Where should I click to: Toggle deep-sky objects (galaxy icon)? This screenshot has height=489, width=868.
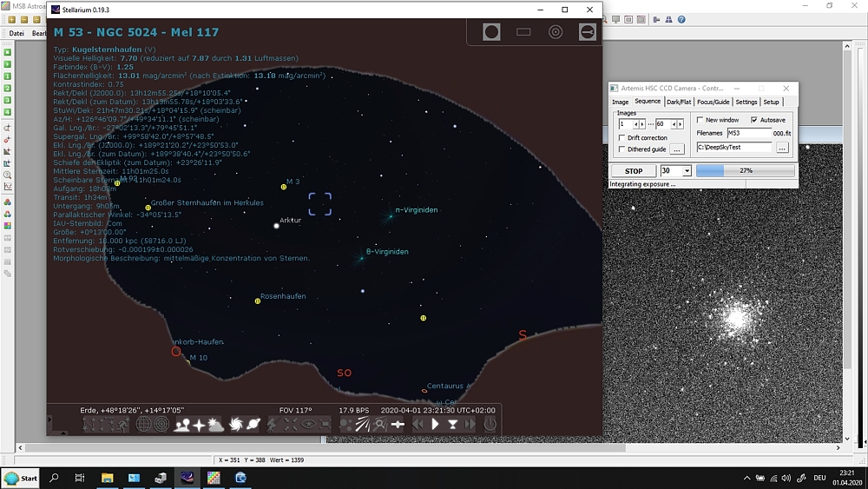pyautogui.click(x=235, y=425)
